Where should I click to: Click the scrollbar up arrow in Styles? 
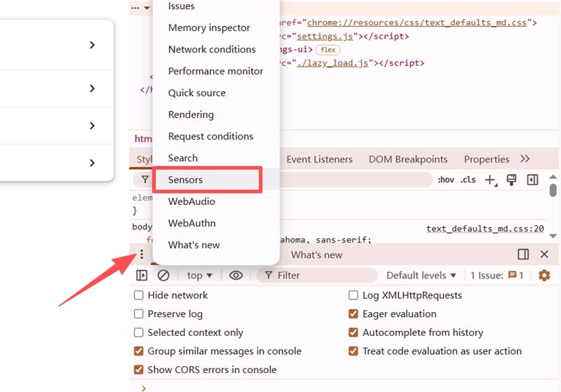553,177
